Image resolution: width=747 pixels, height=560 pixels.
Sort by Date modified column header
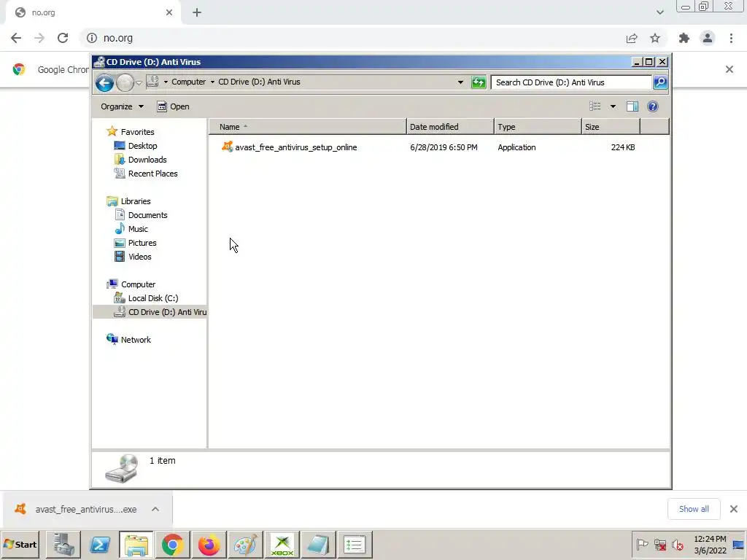(450, 127)
